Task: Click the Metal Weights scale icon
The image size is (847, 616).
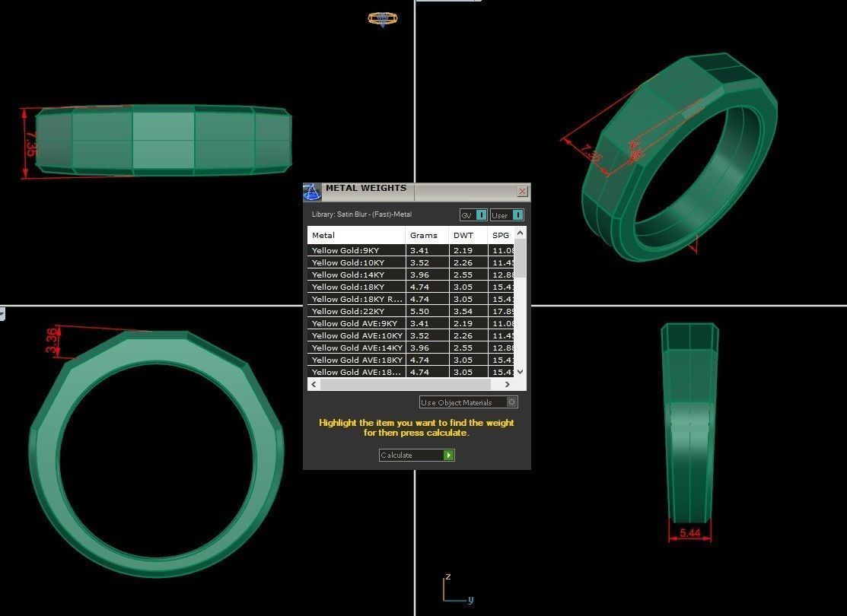Action: (312, 192)
